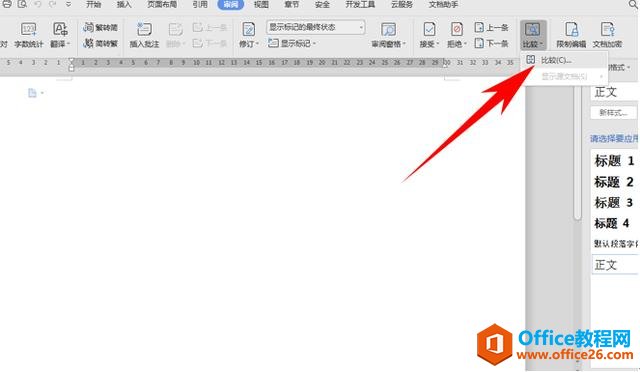
Task: Click 插入批注 to add a comment
Action: (x=144, y=35)
